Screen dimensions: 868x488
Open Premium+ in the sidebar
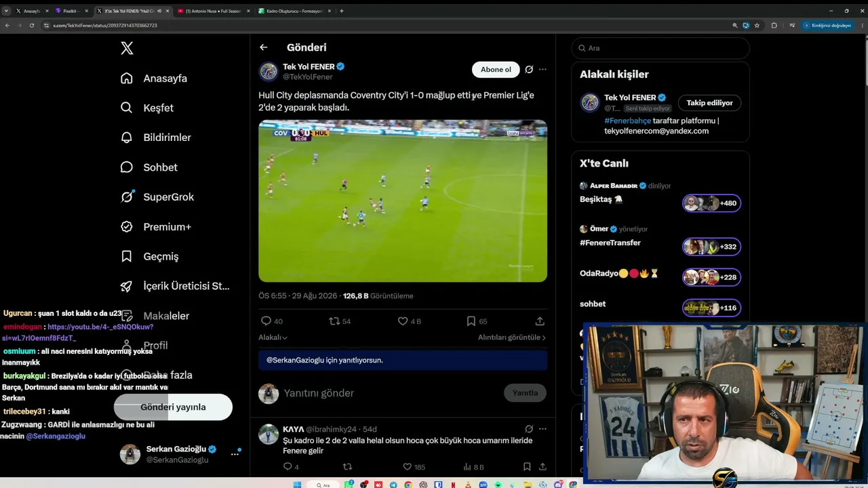point(156,227)
